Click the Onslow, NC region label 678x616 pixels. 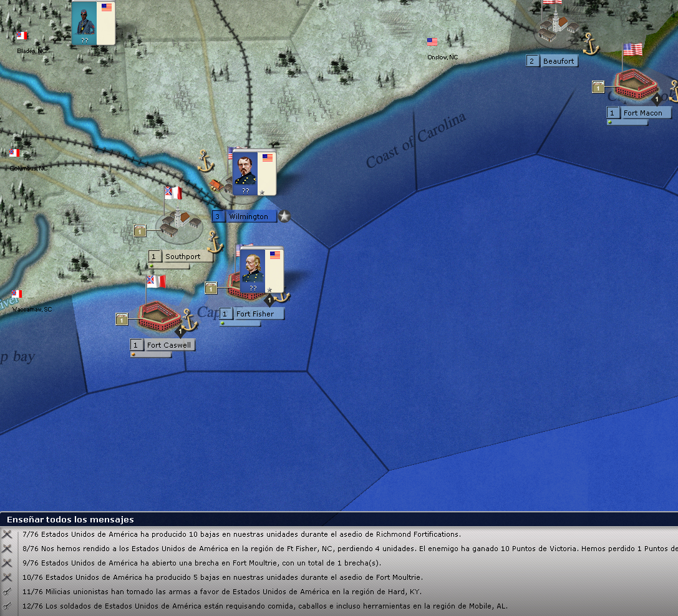coord(442,57)
